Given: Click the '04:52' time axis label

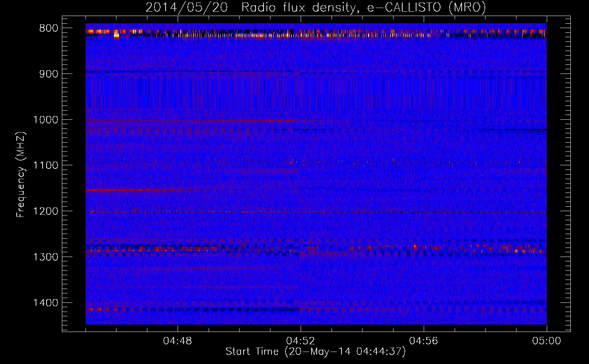Looking at the screenshot, I should (301, 341).
